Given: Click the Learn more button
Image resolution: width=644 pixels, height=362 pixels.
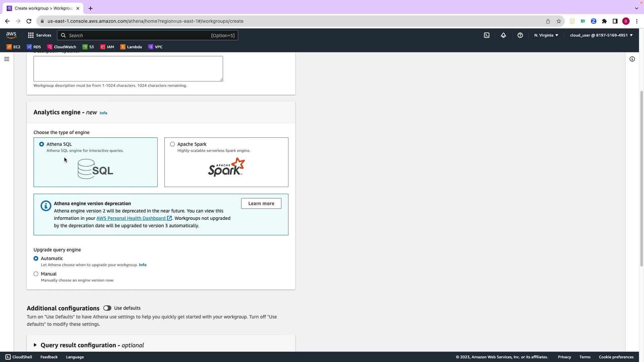Looking at the screenshot, I should (x=261, y=203).
